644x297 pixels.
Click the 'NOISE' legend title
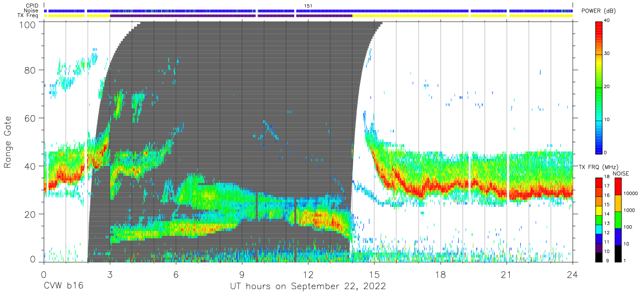click(620, 173)
